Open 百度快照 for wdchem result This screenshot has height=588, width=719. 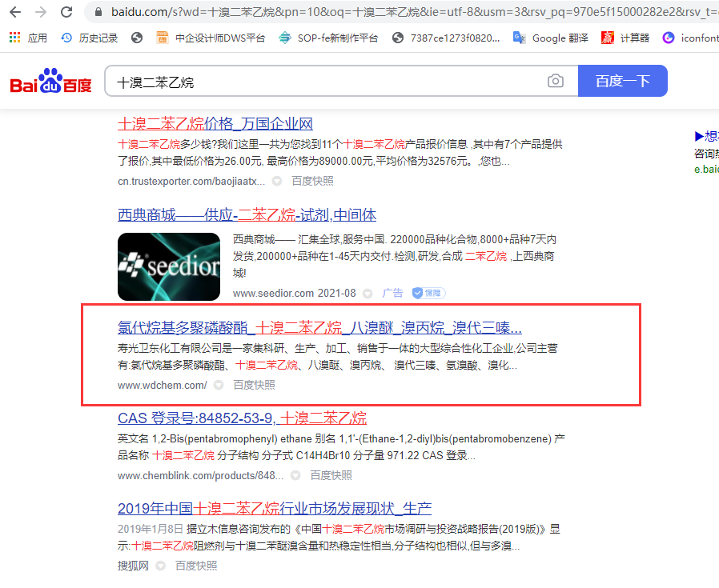click(x=254, y=385)
